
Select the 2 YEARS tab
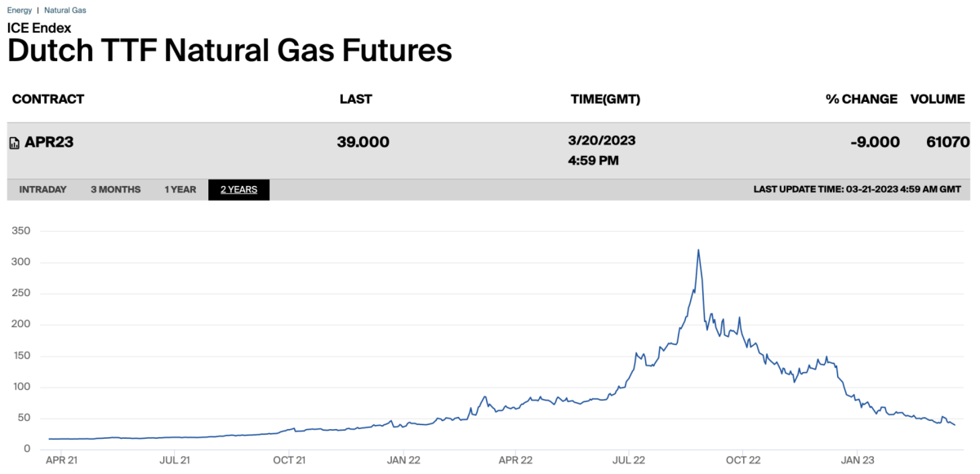[238, 189]
